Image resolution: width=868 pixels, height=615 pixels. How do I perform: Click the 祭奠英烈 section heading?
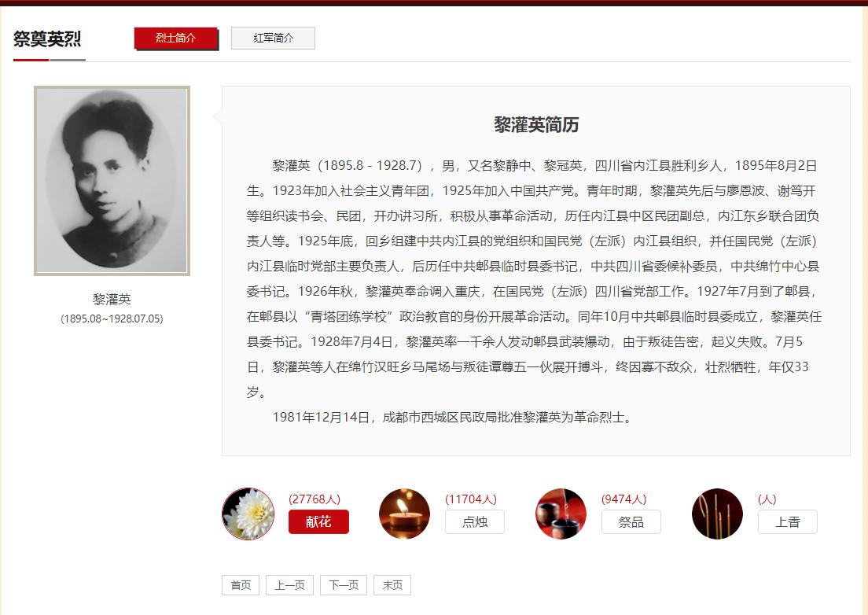tap(48, 39)
